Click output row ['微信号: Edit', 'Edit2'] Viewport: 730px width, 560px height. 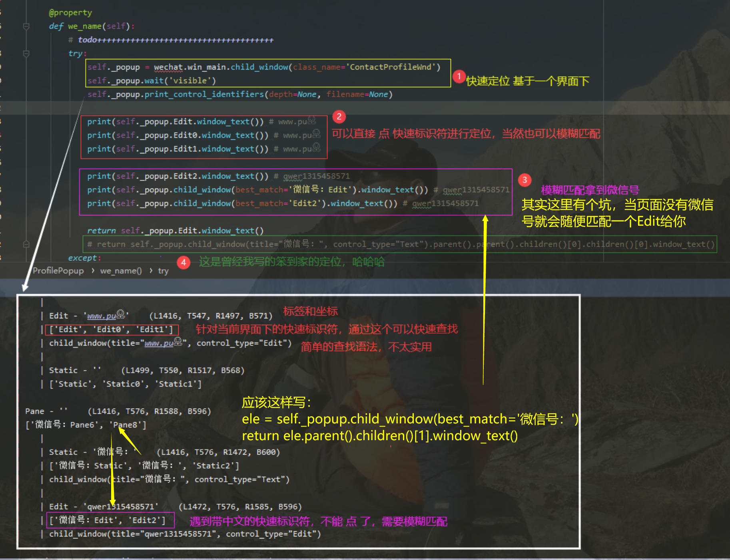[x=107, y=520]
